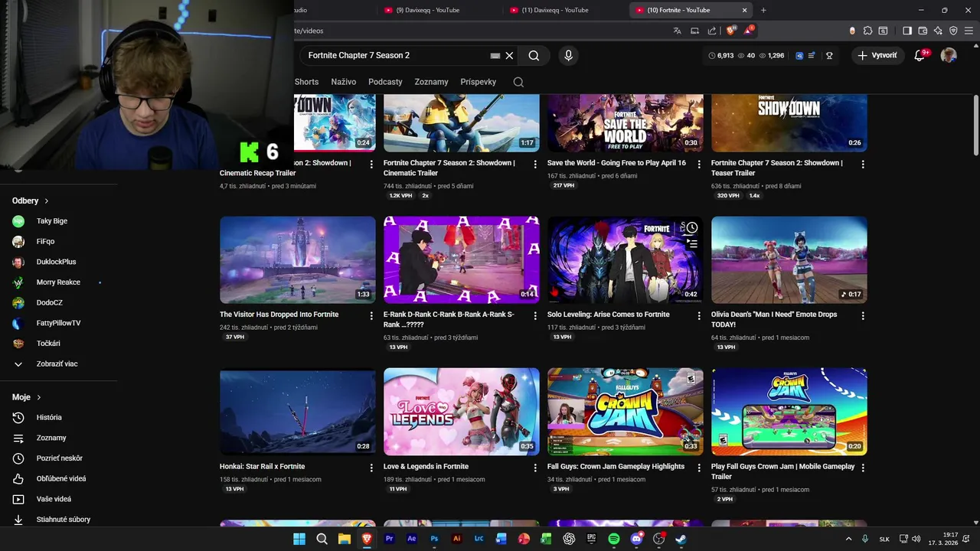Switch to the Shorts tab
Viewport: 980px width, 551px height.
pos(306,82)
